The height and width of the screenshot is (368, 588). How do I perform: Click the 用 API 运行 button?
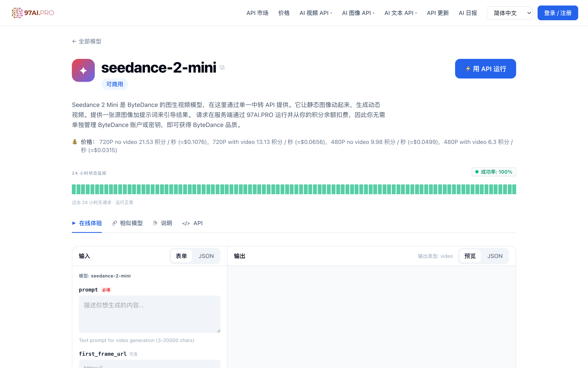point(485,69)
